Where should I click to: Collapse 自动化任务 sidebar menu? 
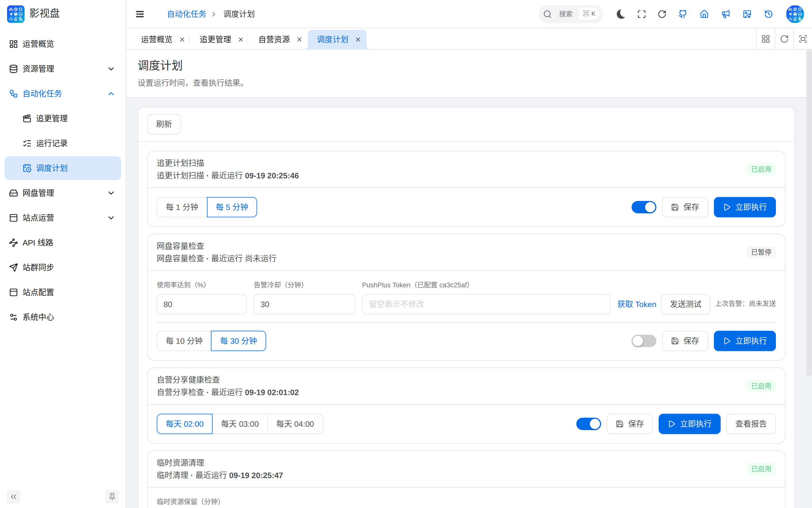[x=63, y=94]
